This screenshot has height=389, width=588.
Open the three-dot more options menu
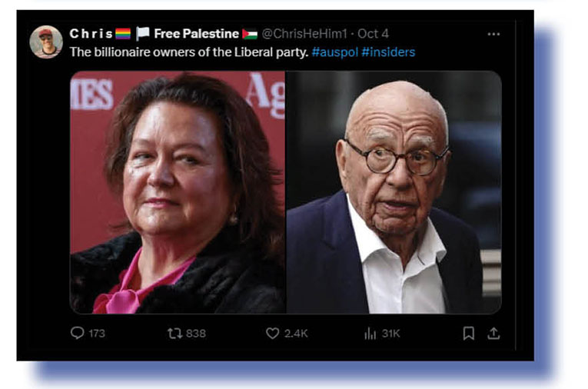pyautogui.click(x=493, y=34)
